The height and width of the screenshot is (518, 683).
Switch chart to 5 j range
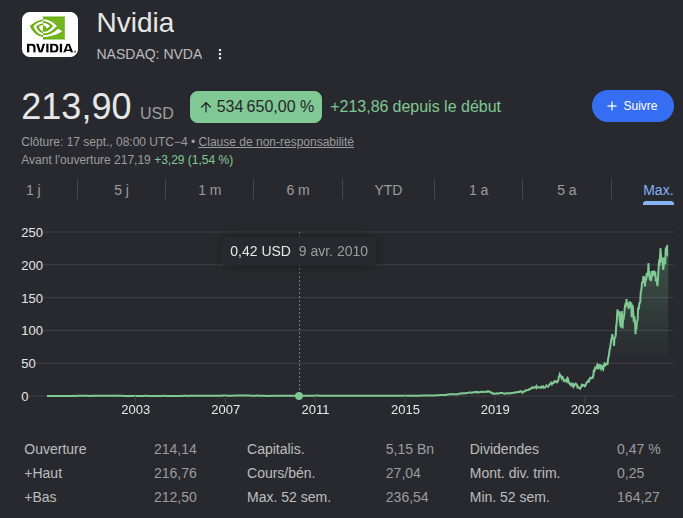(122, 190)
